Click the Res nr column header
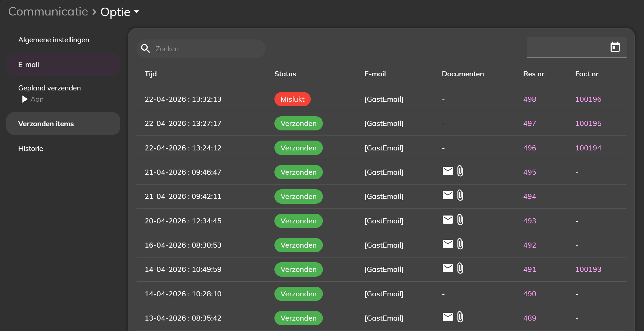 point(534,74)
